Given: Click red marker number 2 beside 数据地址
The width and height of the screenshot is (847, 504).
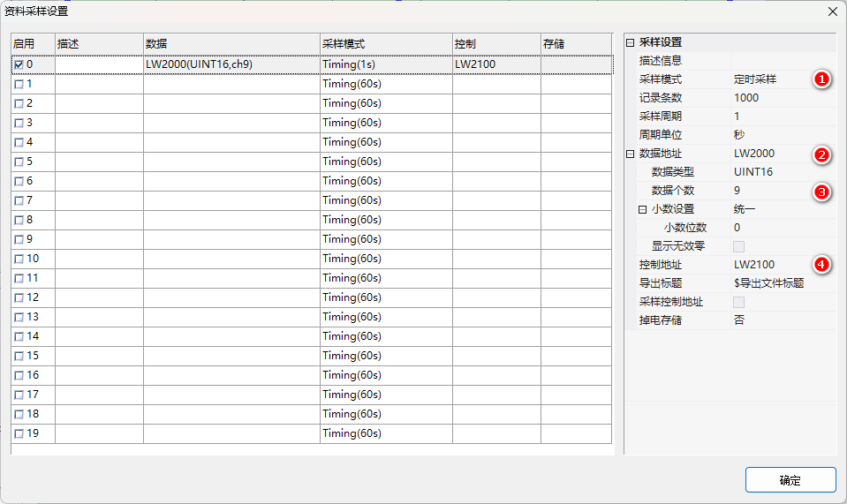Looking at the screenshot, I should [x=821, y=154].
